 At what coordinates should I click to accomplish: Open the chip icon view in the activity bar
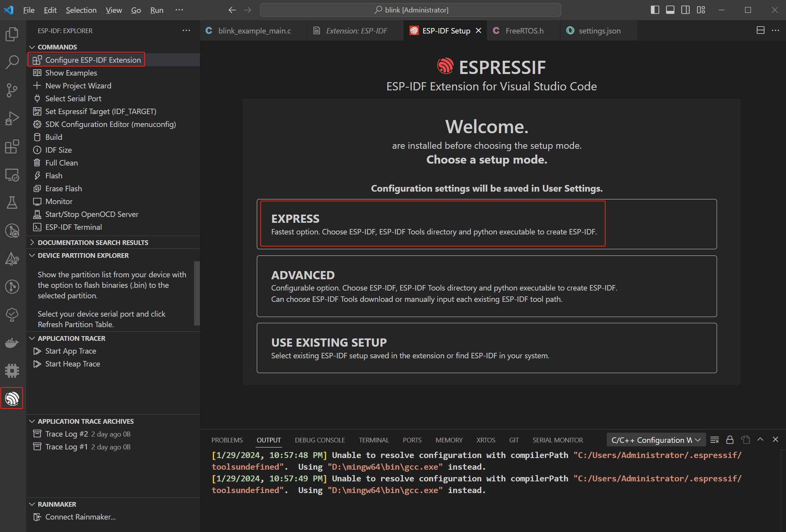12,370
